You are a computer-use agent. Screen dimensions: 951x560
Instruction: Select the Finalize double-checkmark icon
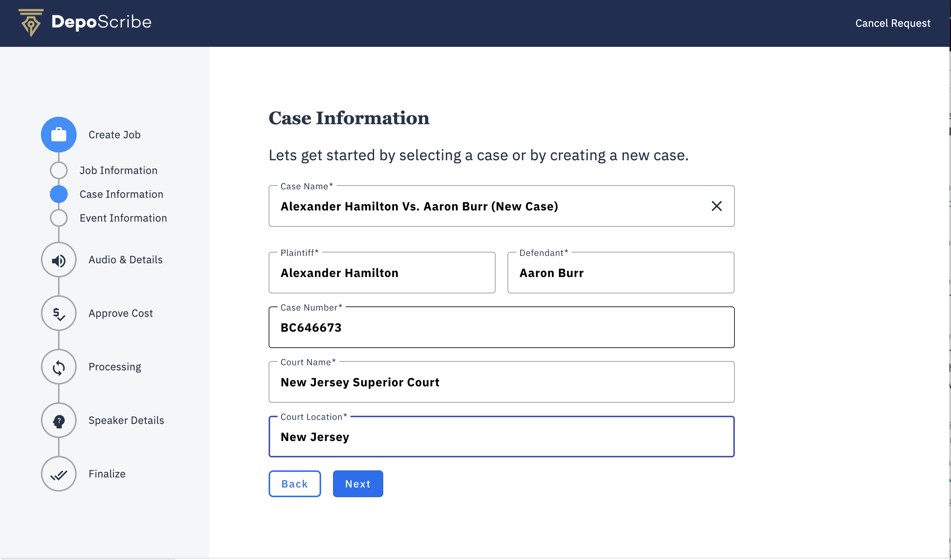[x=58, y=474]
